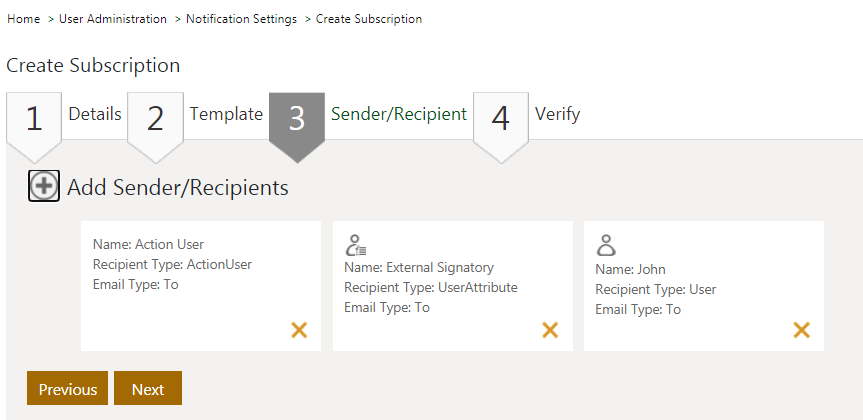Click the Add Sender/Recipients heading text
The height and width of the screenshot is (420, 863).
tap(178, 187)
